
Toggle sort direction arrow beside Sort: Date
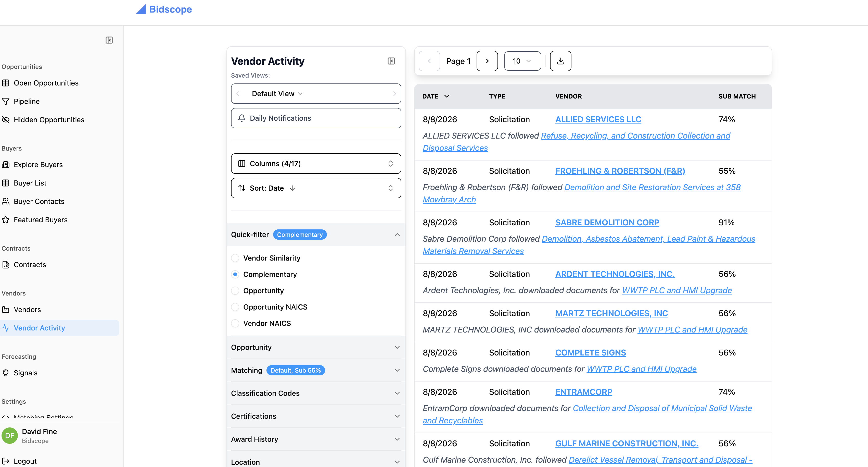point(292,188)
